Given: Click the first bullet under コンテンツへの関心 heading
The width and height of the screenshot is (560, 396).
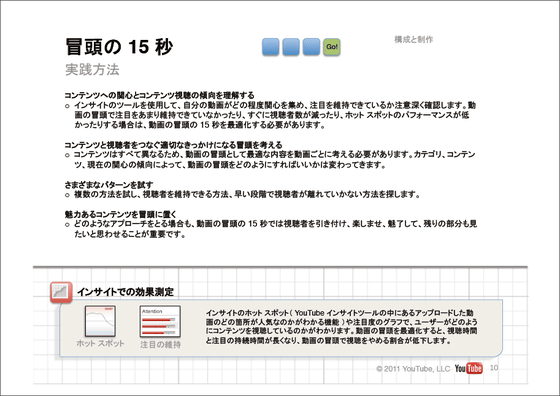Looking at the screenshot, I should pyautogui.click(x=270, y=115).
